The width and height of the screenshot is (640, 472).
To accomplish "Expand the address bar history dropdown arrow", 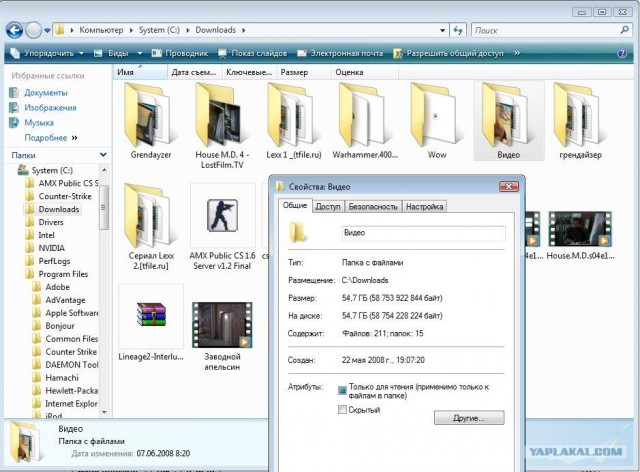I will point(442,30).
